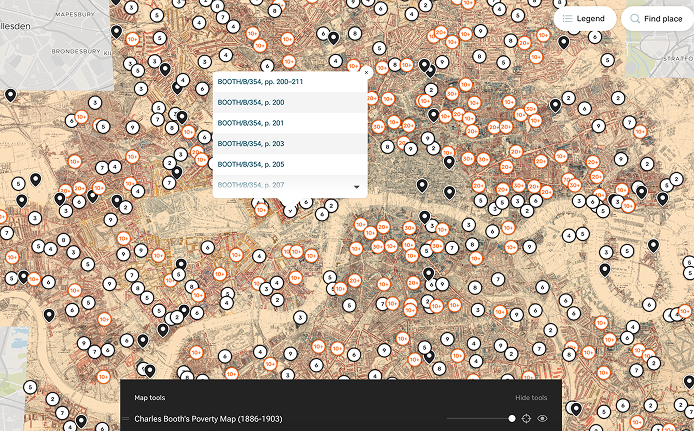The width and height of the screenshot is (694, 431).
Task: Click the drag handle beside Charles Booth's Poverty Map
Action: pyautogui.click(x=126, y=419)
